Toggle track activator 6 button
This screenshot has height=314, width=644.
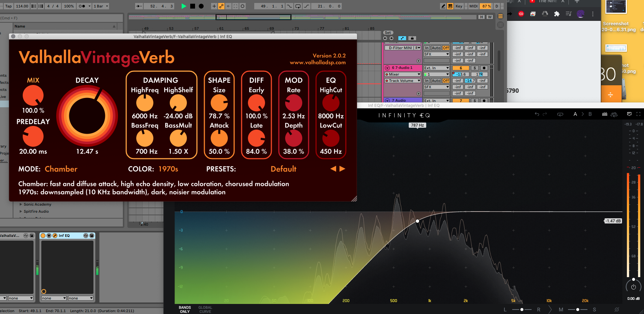tap(460, 68)
